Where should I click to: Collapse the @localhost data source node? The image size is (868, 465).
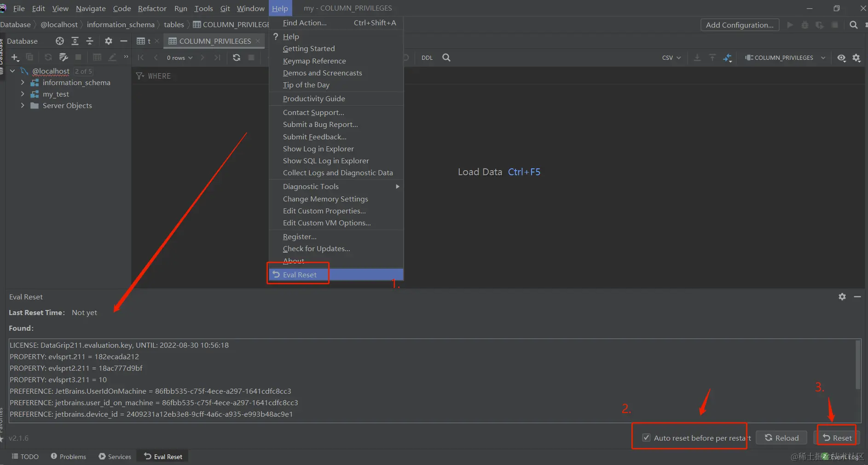pos(12,71)
